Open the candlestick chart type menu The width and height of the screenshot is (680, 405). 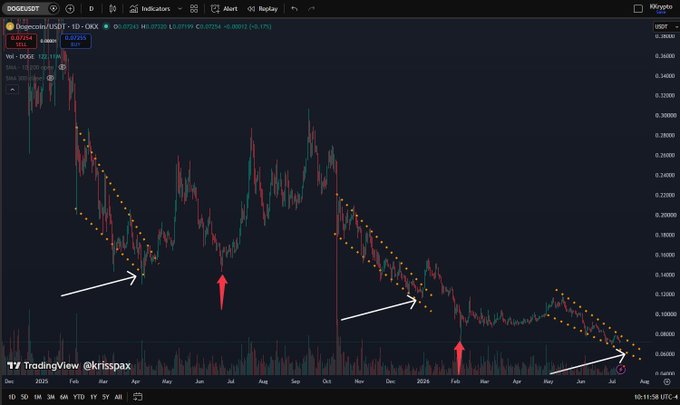112,9
